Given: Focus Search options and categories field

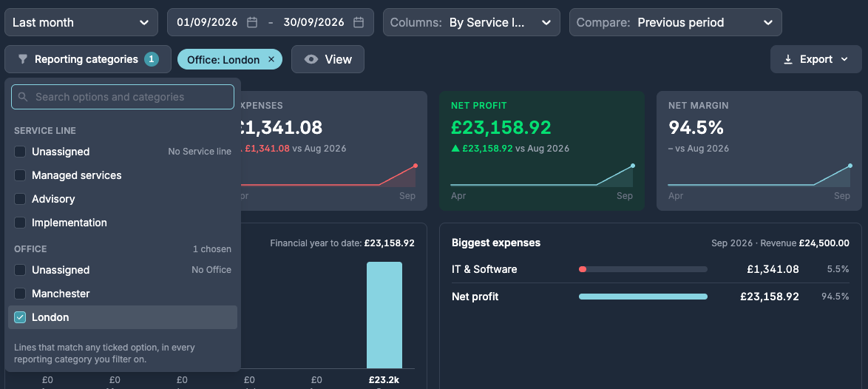Looking at the screenshot, I should click(x=123, y=97).
